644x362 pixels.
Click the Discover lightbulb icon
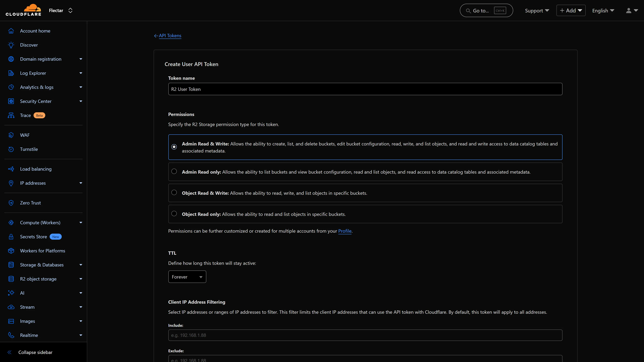pyautogui.click(x=11, y=45)
